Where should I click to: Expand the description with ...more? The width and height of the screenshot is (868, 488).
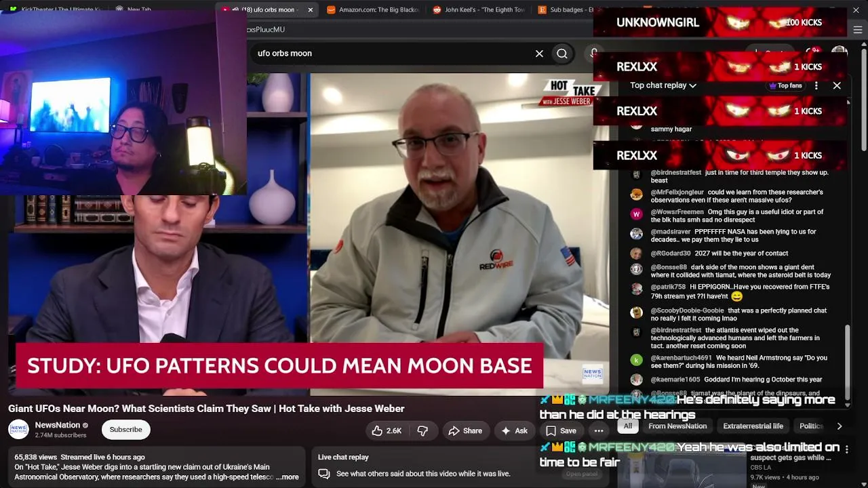288,477
